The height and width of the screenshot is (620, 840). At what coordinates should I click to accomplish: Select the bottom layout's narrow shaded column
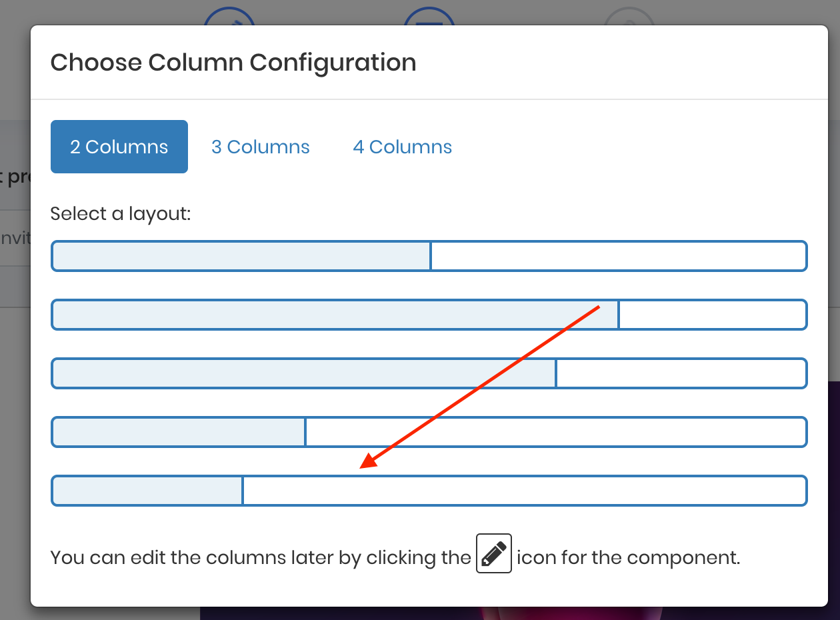click(147, 491)
